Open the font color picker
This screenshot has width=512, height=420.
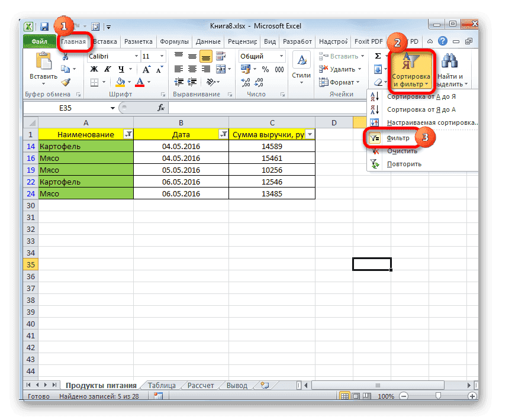click(x=149, y=82)
